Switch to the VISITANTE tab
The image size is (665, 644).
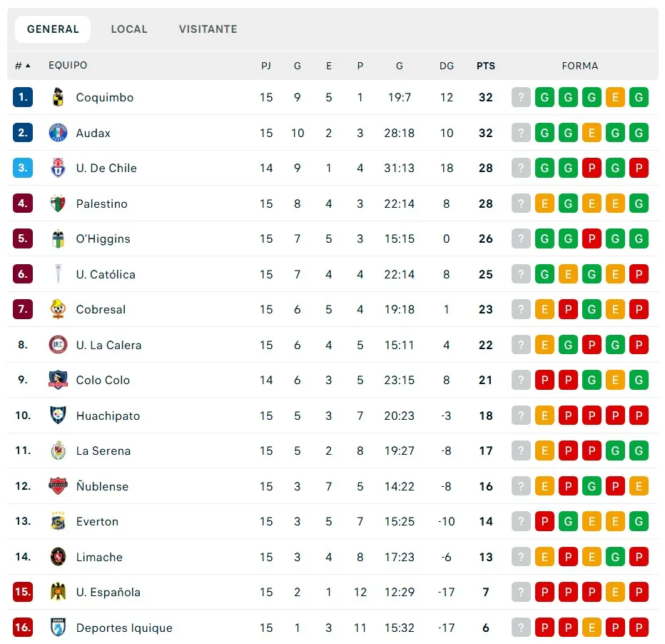[208, 29]
